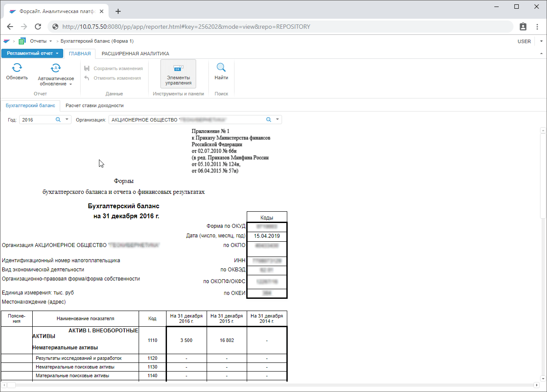Click the Найти magnifier icon
The width and height of the screenshot is (547, 392).
[221, 68]
